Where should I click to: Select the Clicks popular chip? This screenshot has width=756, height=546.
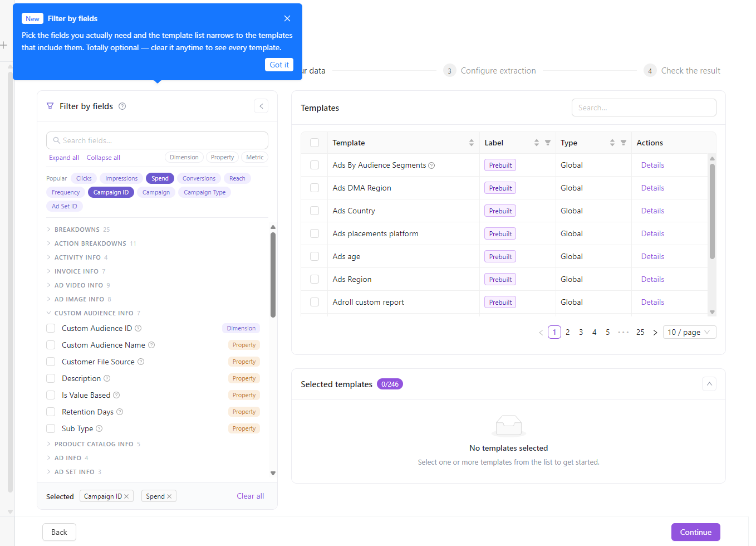[84, 178]
